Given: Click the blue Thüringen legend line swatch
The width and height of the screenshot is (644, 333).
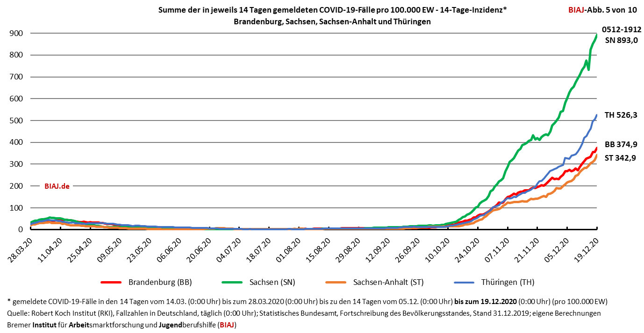Looking at the screenshot, I should click(x=464, y=283).
